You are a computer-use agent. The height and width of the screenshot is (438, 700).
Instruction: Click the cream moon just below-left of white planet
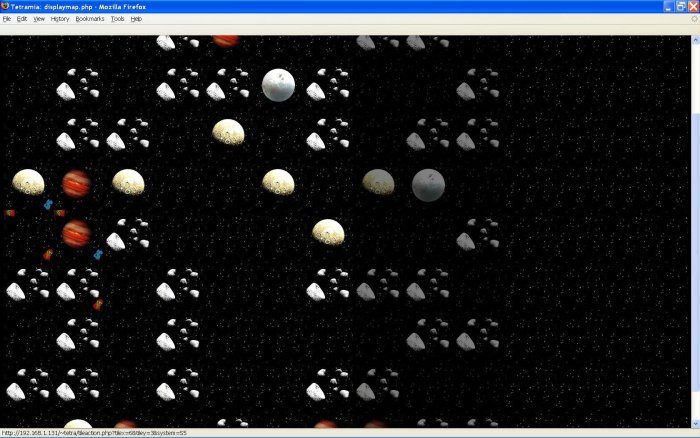[x=228, y=132]
